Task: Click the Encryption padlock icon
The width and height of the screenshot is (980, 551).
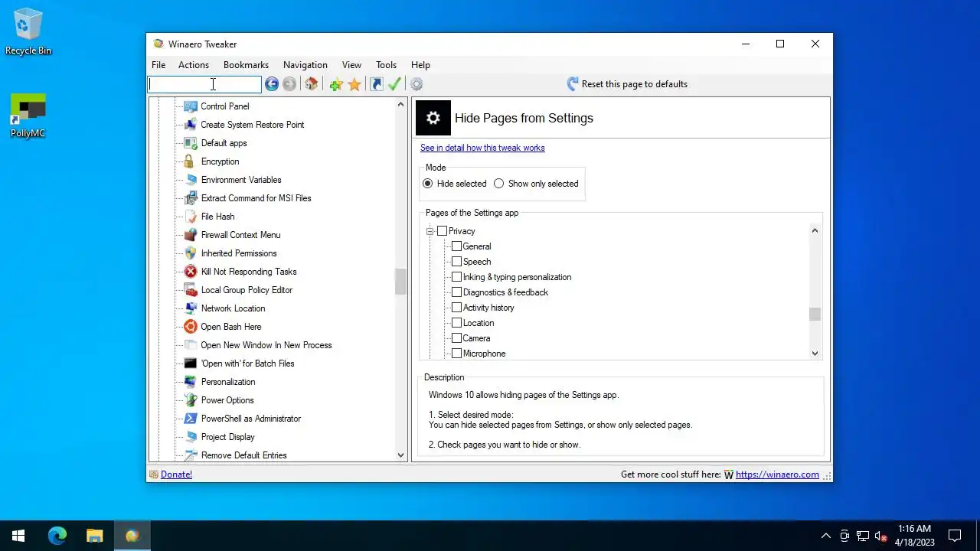Action: (x=191, y=161)
